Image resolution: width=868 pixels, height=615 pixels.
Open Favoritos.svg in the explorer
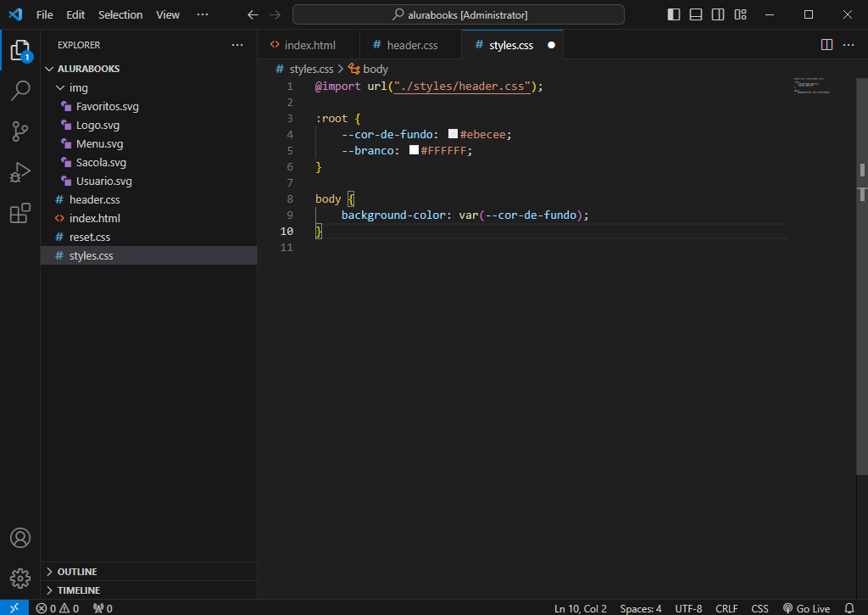point(148,106)
